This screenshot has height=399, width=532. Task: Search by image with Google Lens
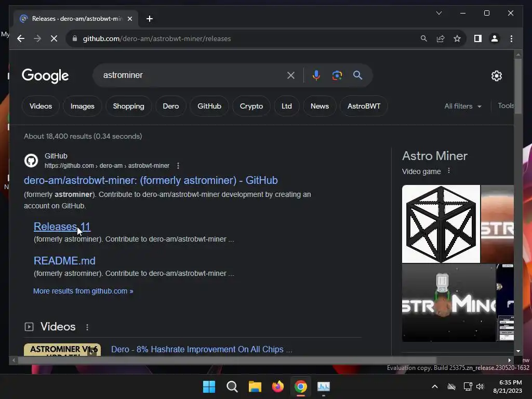[337, 75]
